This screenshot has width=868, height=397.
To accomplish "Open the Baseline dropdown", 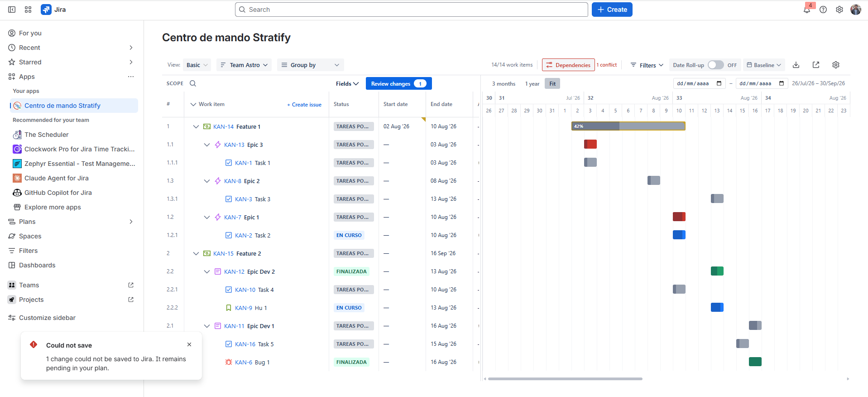I will [764, 65].
